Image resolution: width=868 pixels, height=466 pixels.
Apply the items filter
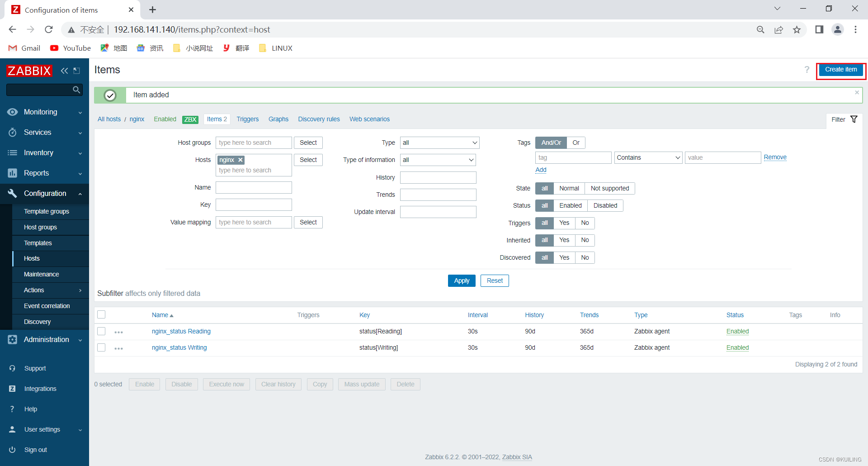pyautogui.click(x=462, y=281)
